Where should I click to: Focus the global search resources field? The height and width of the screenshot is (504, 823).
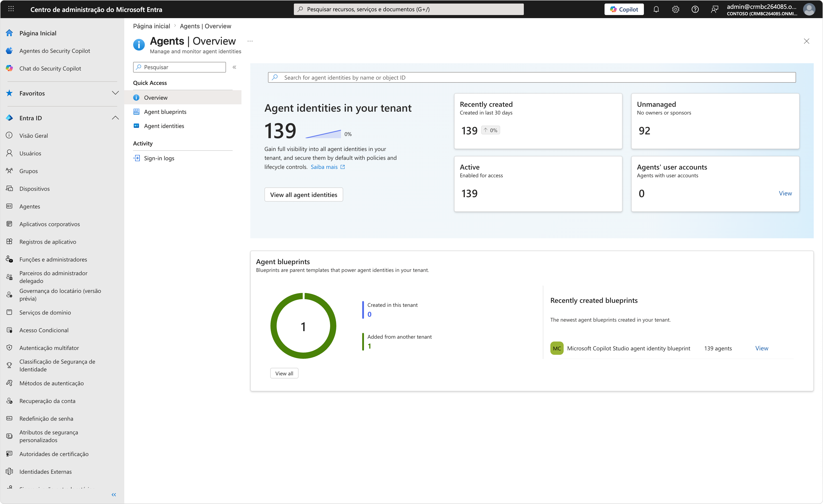point(408,9)
